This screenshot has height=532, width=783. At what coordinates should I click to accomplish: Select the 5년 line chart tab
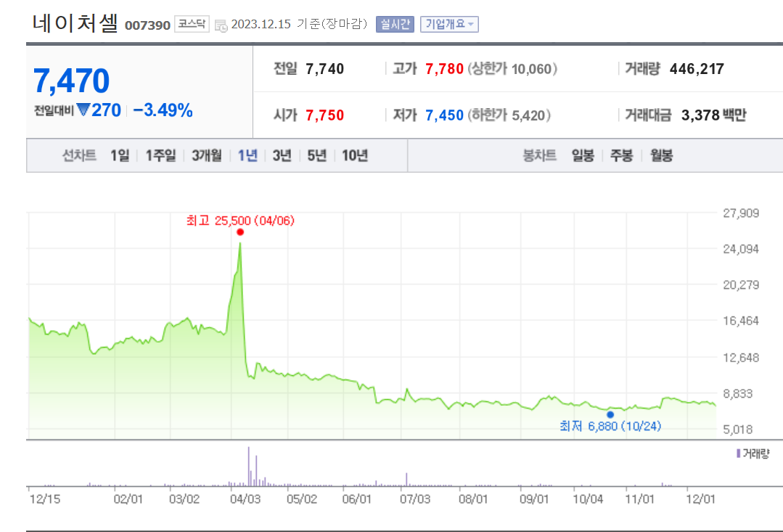(x=316, y=155)
